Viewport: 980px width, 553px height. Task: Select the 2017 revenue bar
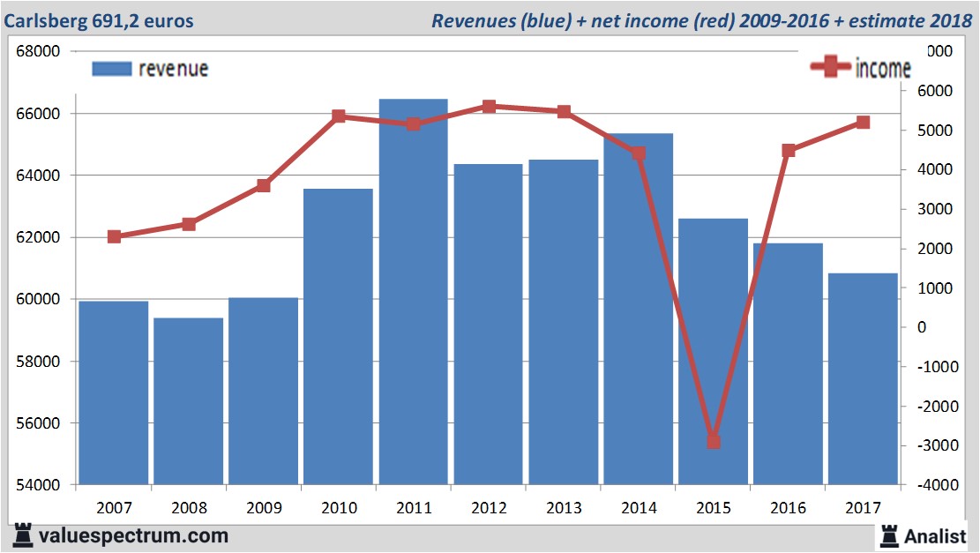pyautogui.click(x=864, y=379)
